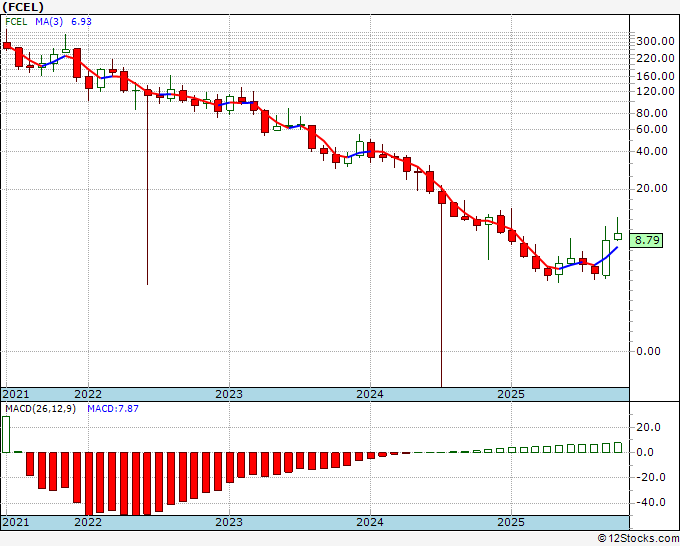
Task: Click the 0.00 price axis label
Action: pos(648,351)
